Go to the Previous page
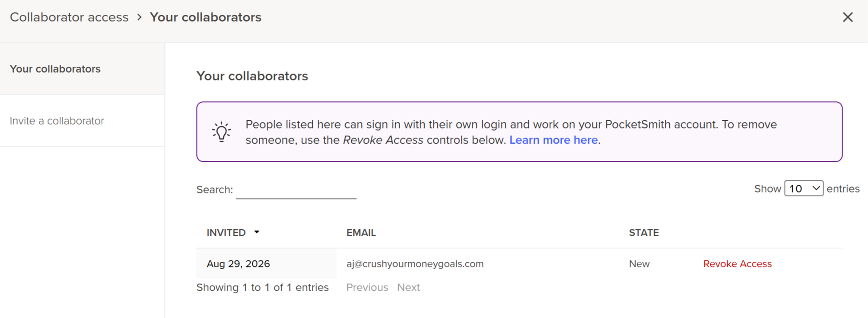This screenshot has width=868, height=318. (367, 287)
